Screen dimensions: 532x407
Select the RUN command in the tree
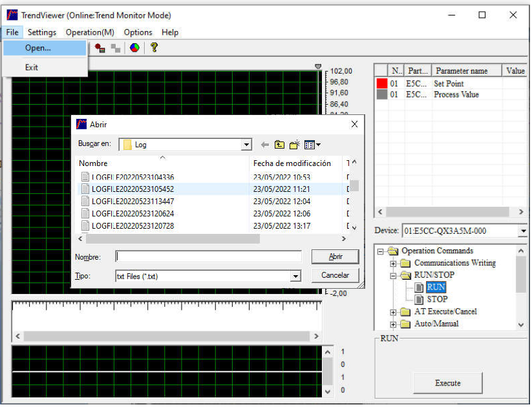[x=436, y=287]
